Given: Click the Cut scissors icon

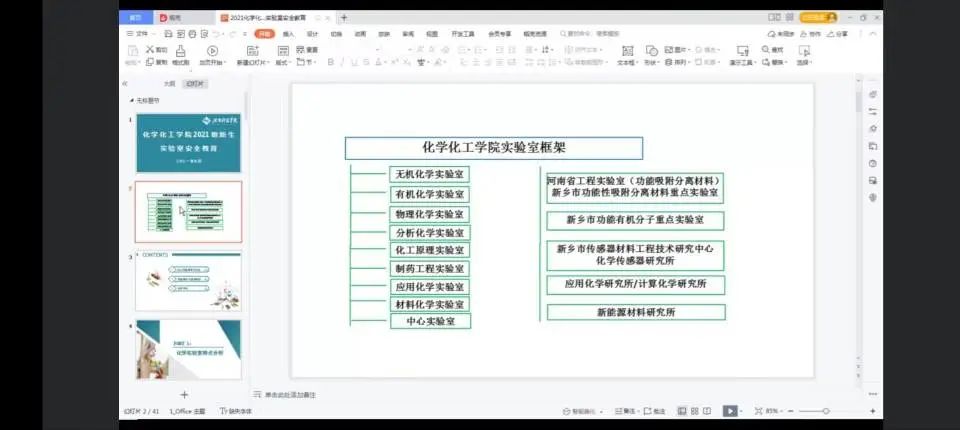Looking at the screenshot, I should point(150,49).
